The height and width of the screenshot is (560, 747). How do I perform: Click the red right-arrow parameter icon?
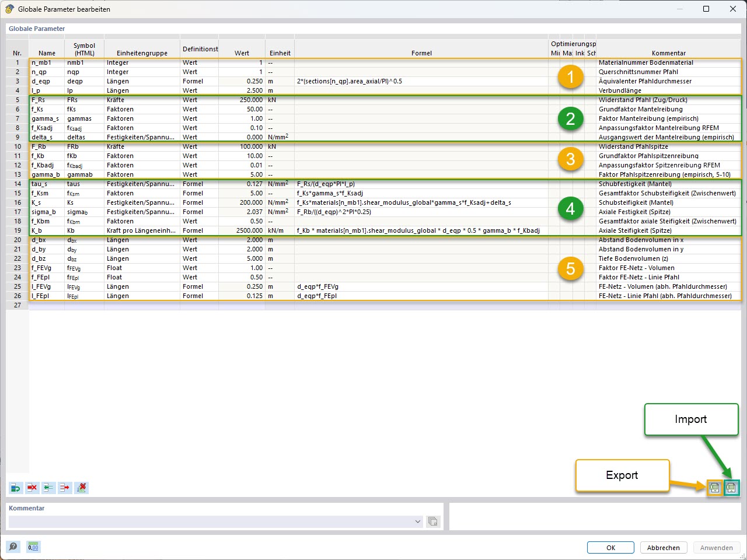point(65,488)
